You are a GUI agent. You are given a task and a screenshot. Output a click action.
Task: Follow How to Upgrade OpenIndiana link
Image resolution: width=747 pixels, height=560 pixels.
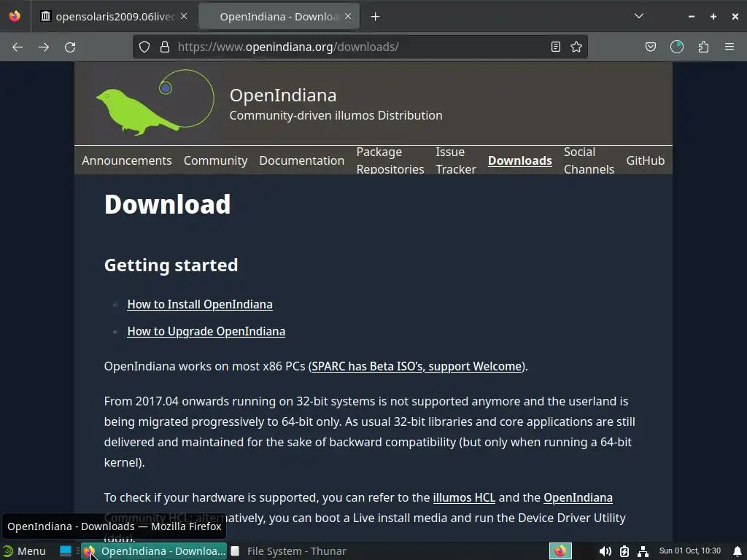tap(206, 332)
